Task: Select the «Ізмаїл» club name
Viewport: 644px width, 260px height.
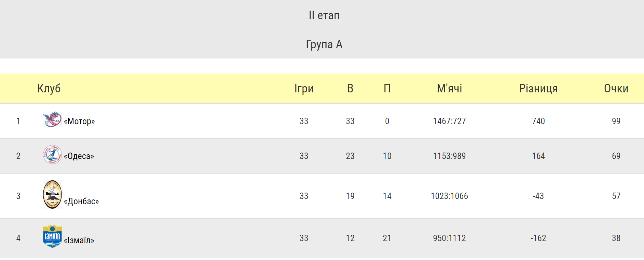Action: click(x=79, y=240)
